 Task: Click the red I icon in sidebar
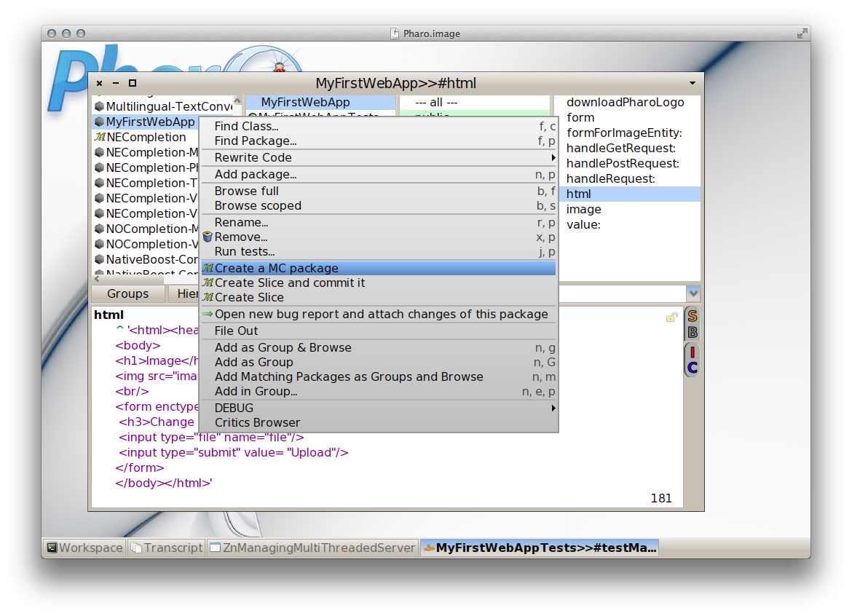[x=693, y=352]
